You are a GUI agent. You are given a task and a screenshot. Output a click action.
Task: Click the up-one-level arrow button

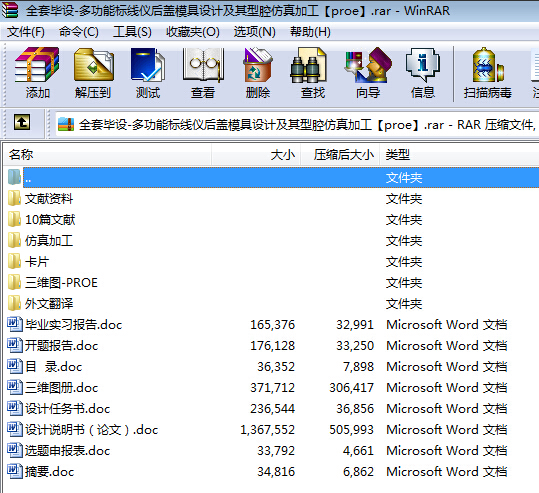22,122
